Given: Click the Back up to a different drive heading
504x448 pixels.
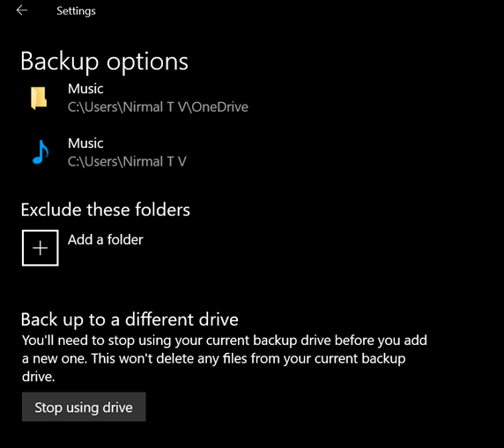Looking at the screenshot, I should tap(130, 319).
